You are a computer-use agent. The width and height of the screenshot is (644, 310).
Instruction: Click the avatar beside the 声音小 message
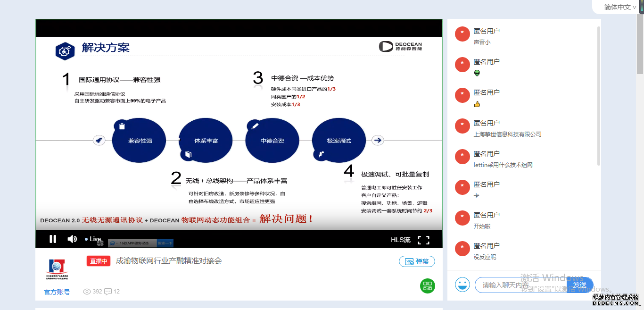[x=462, y=35]
